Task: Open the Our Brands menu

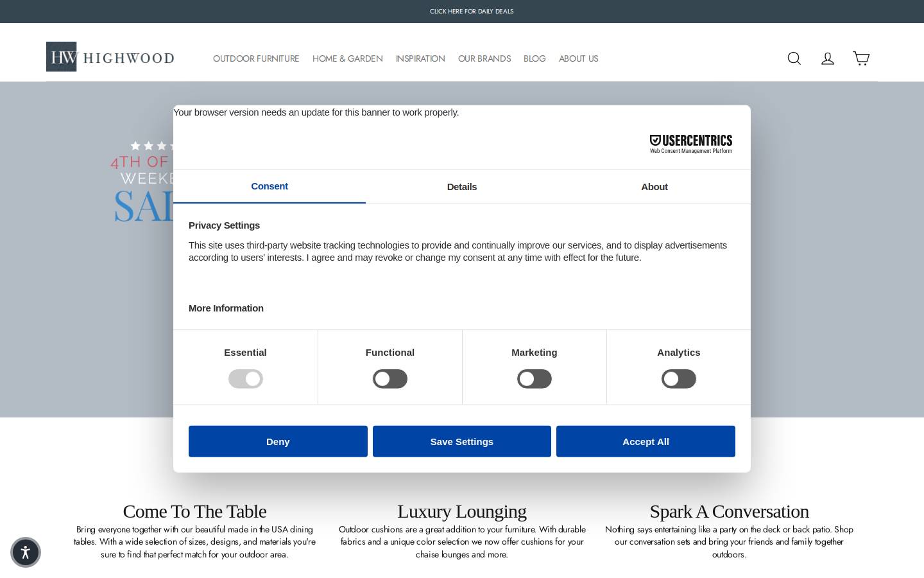Action: [484, 58]
